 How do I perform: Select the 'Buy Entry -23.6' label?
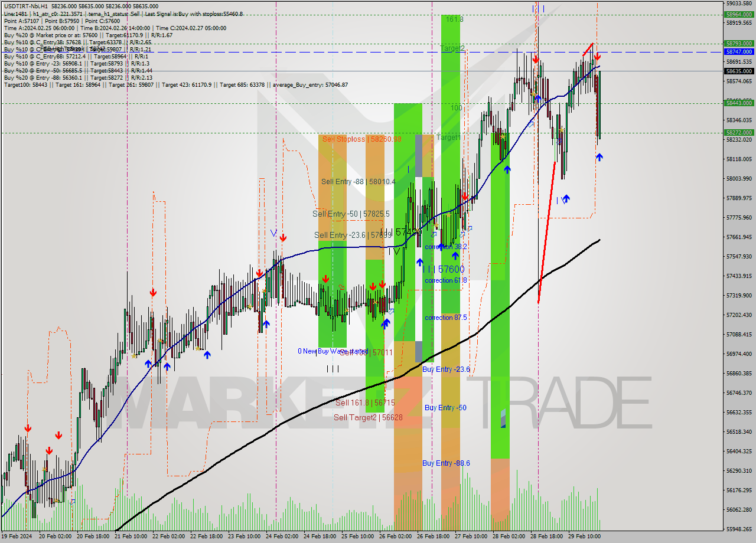pos(446,369)
